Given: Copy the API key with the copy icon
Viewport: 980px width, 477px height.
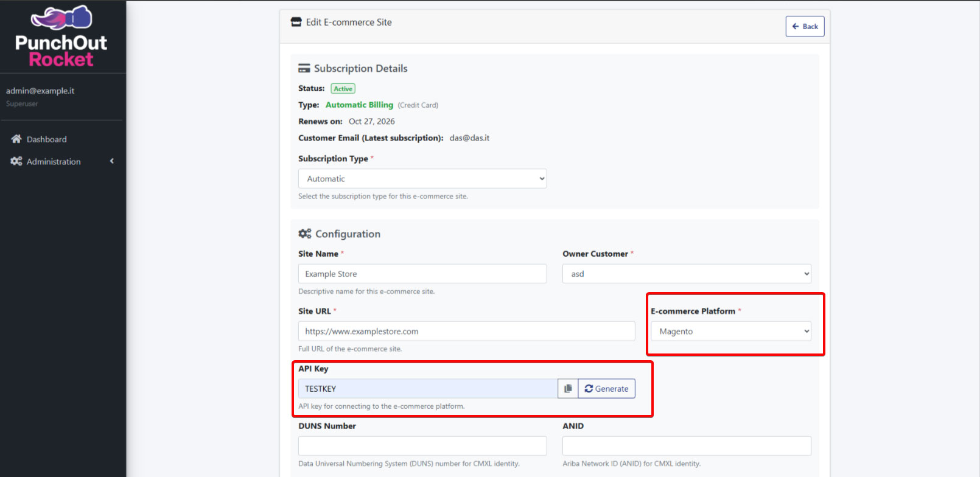Looking at the screenshot, I should point(568,389).
